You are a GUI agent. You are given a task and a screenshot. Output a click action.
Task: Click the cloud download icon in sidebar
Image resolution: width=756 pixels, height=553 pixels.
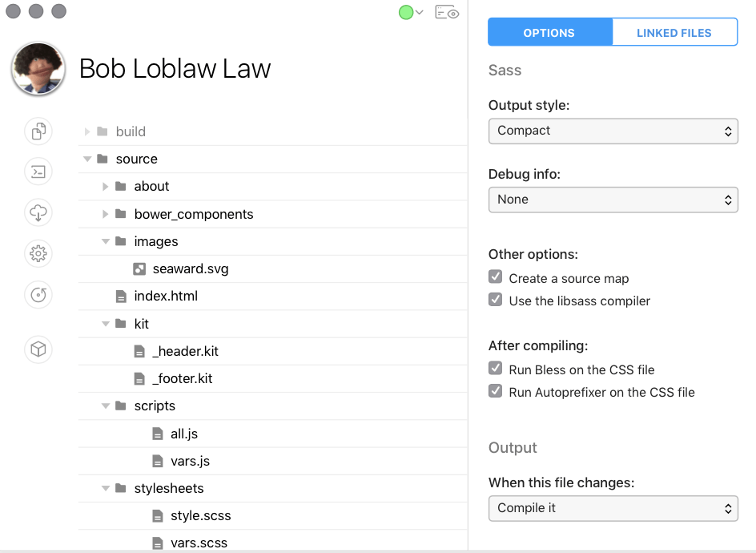[38, 212]
